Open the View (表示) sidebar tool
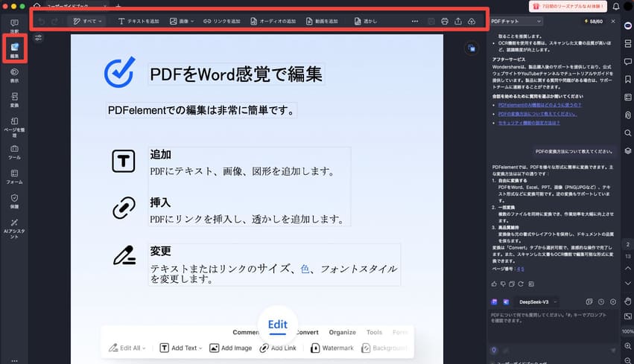 (14, 75)
